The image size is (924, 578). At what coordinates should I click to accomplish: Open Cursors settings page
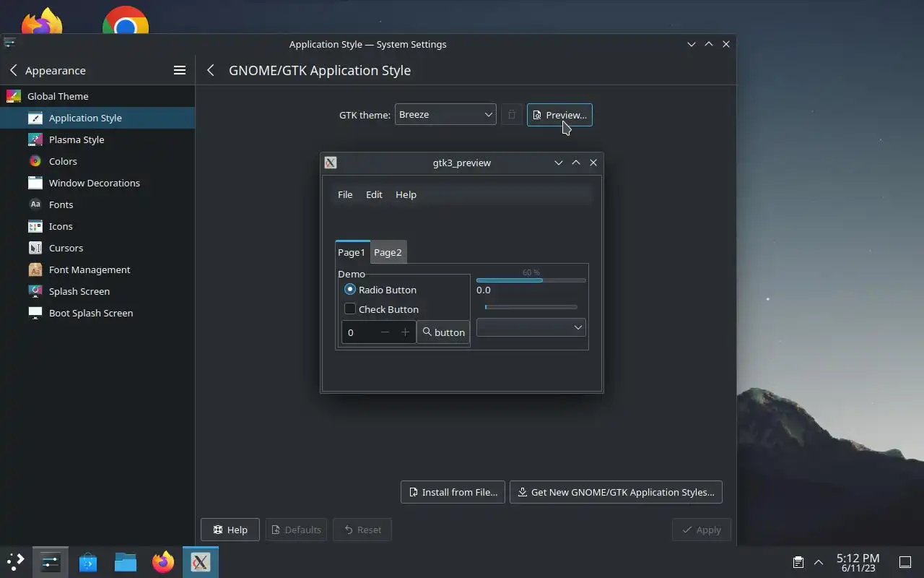point(97,248)
